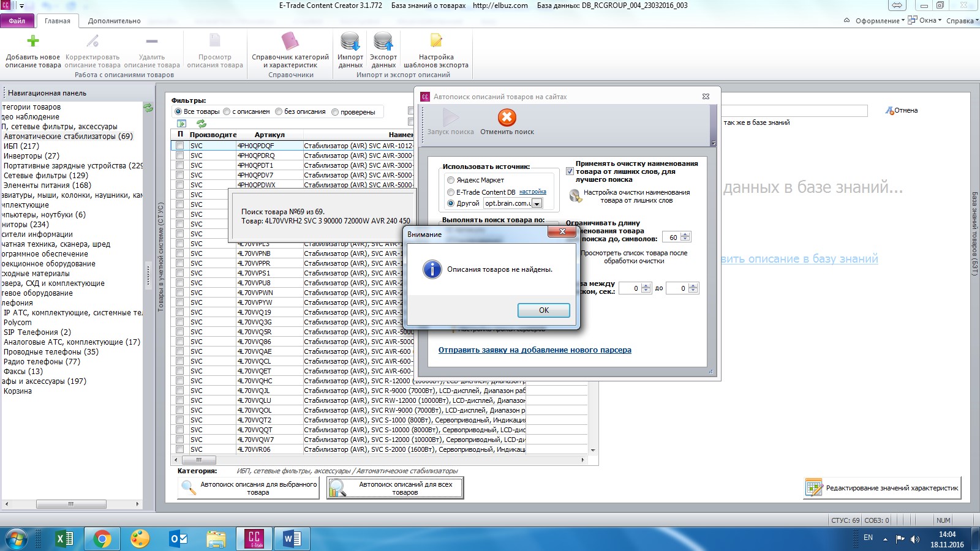Click the Отправить заявку на добавление нового парсера link

click(x=535, y=350)
